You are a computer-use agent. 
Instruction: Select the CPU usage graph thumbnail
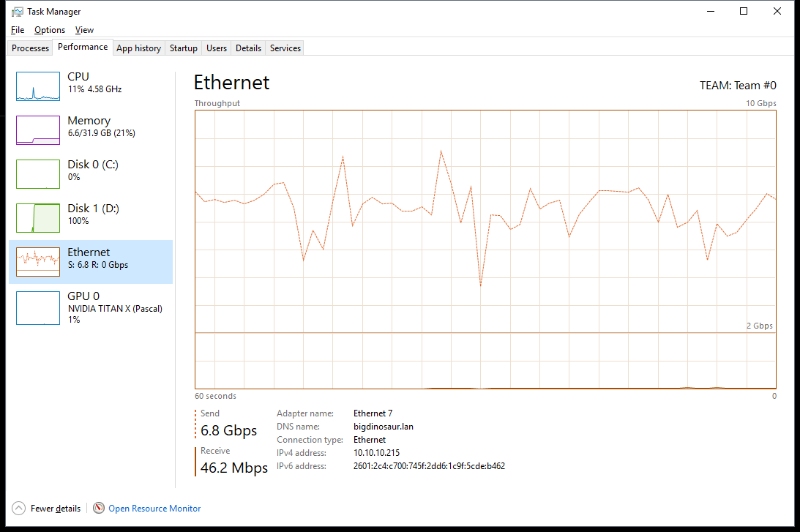[x=38, y=86]
